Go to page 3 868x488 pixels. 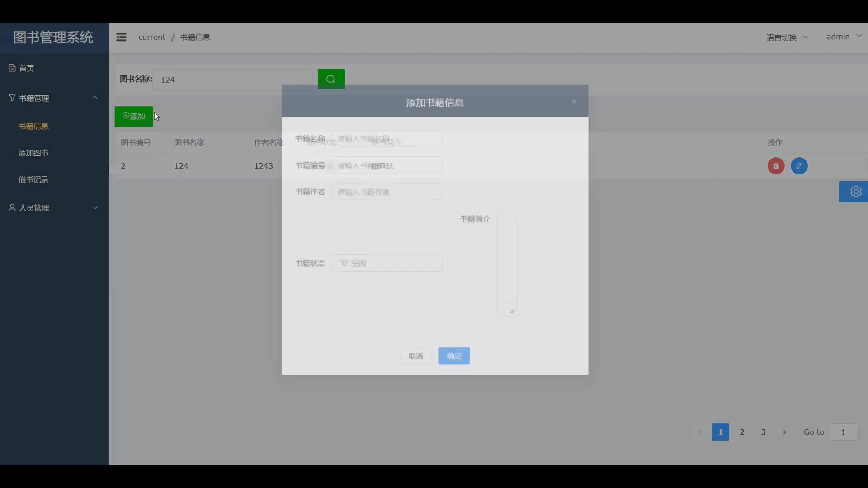[x=763, y=432]
